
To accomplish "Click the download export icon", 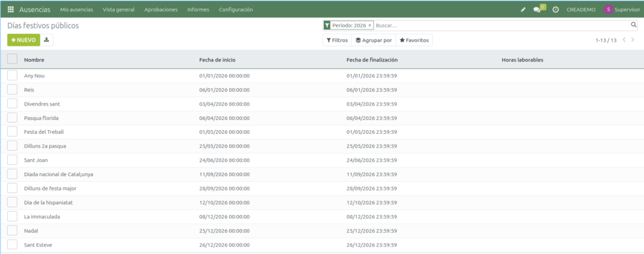I will (47, 40).
